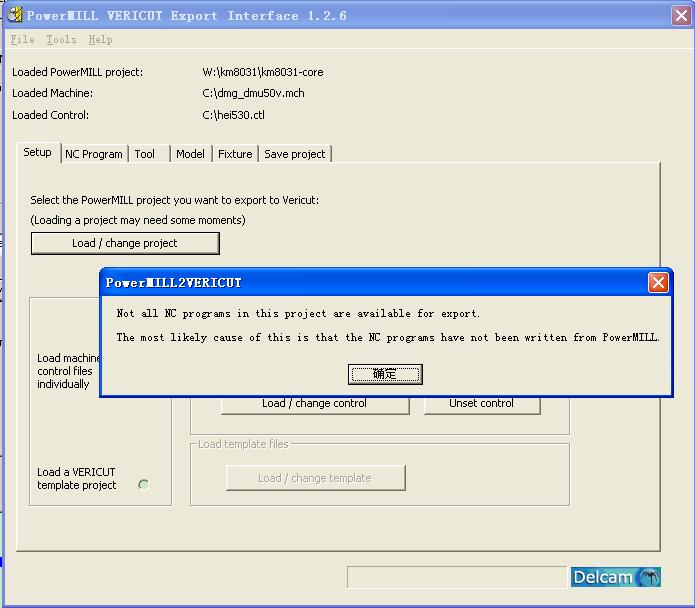Switch to the Model tab

point(190,154)
